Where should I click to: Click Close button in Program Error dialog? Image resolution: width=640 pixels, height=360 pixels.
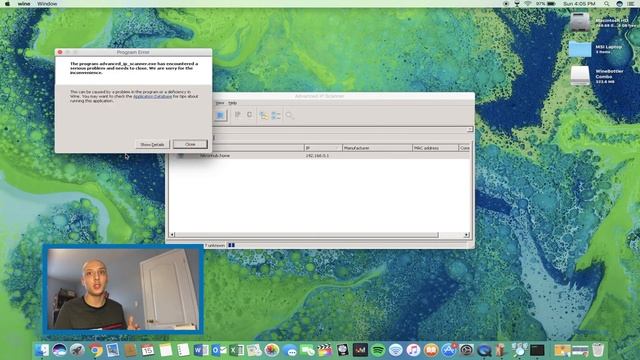point(190,144)
